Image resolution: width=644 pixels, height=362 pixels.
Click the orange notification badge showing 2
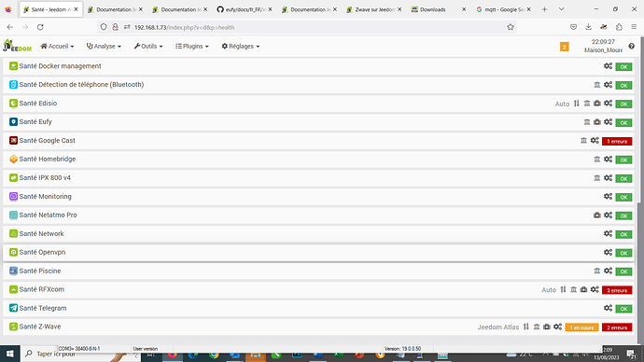tap(565, 47)
